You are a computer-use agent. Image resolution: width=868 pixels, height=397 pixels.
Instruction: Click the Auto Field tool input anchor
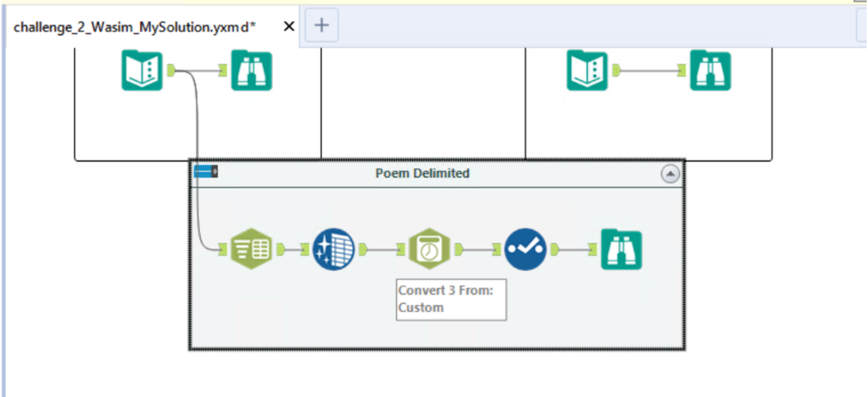tap(496, 250)
